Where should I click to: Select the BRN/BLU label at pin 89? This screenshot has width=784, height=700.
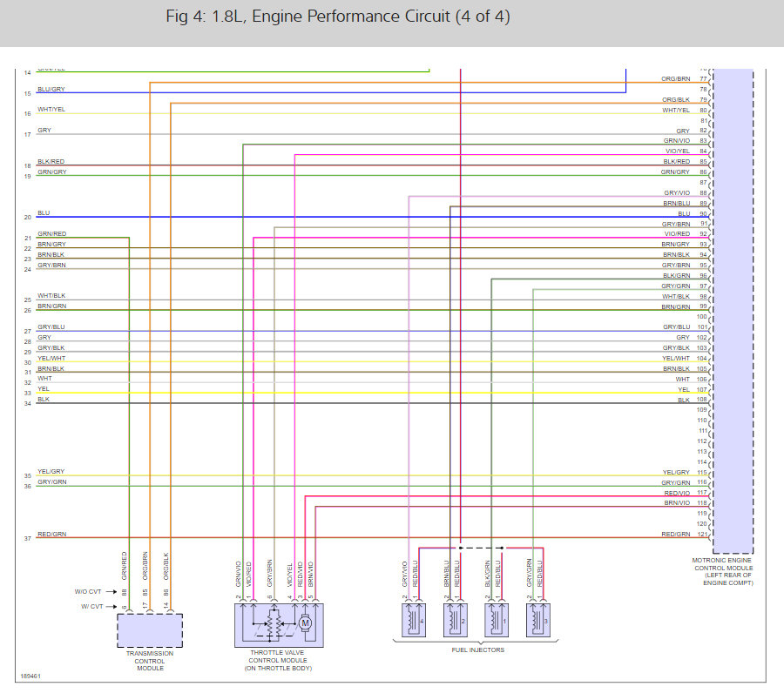[x=677, y=204]
